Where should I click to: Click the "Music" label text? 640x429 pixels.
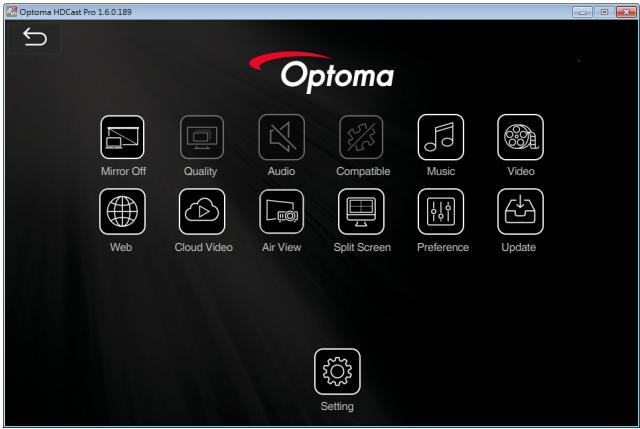[x=441, y=171]
